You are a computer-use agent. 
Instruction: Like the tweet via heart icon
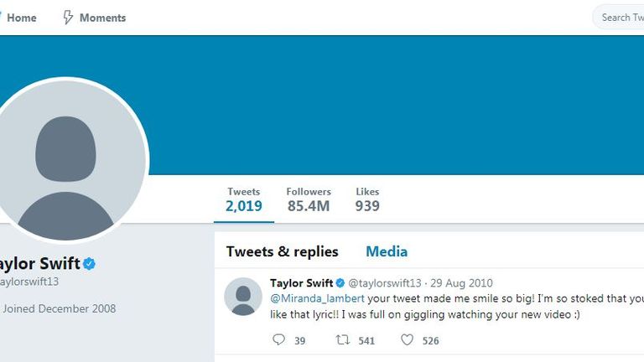[x=407, y=340]
